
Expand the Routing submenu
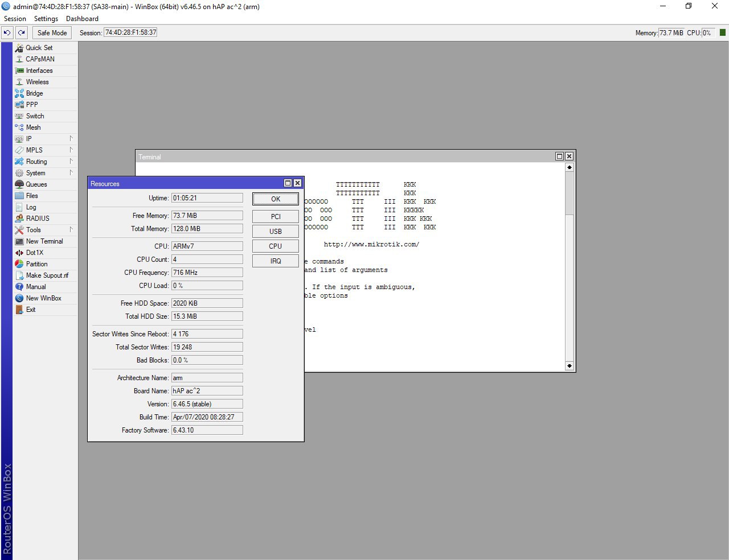coord(71,161)
